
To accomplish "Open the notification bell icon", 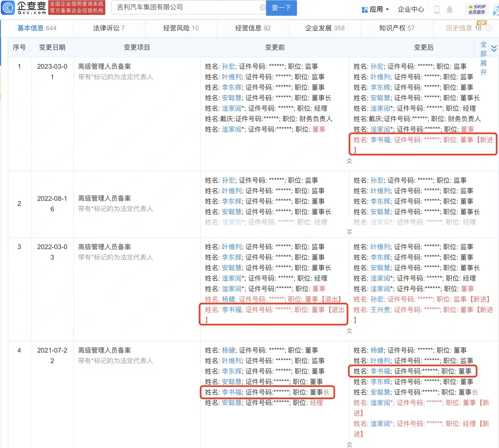I will (x=450, y=9).
